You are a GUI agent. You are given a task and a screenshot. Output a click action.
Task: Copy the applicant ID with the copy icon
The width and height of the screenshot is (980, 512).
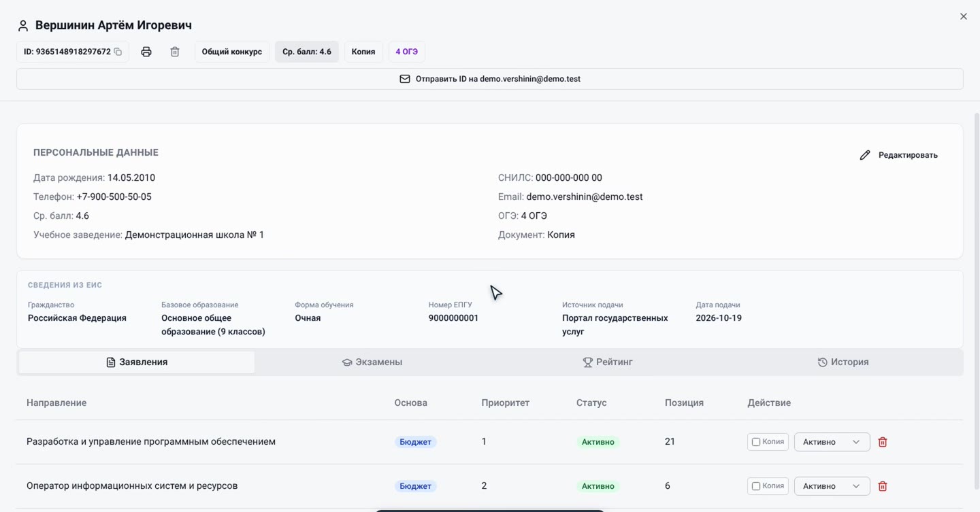[x=118, y=52]
